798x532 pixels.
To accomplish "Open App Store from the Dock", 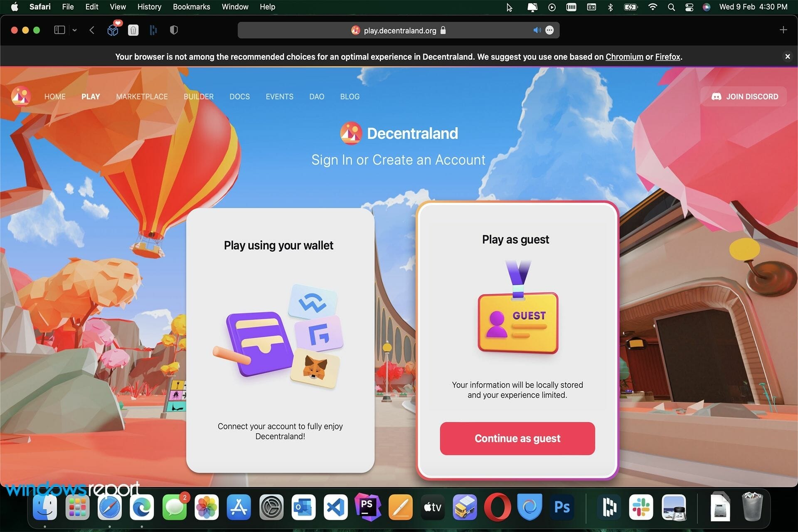I will click(239, 507).
